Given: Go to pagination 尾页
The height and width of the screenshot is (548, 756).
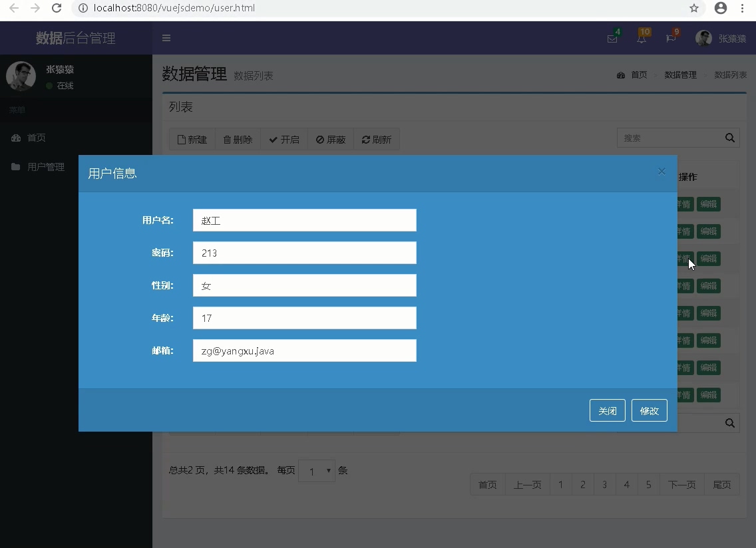Looking at the screenshot, I should [x=722, y=484].
